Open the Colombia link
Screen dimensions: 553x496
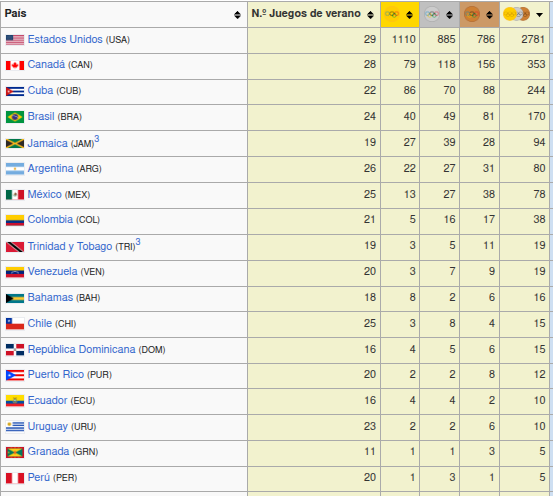tap(50, 219)
